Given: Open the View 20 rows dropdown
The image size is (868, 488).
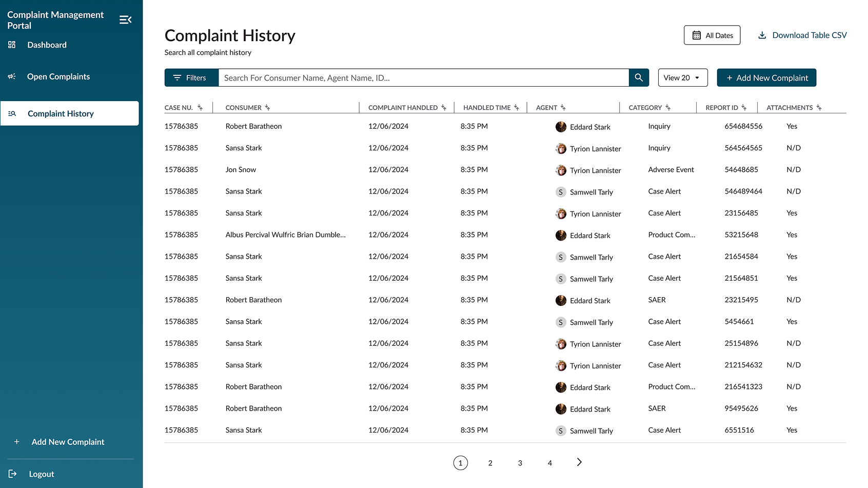Looking at the screenshot, I should pos(682,78).
